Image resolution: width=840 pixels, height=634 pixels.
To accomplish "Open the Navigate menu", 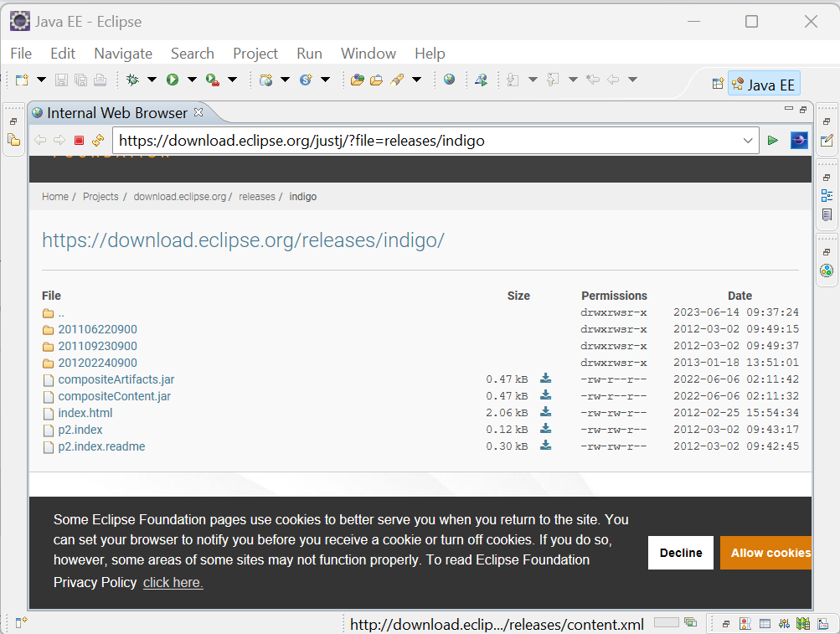I will pos(123,54).
